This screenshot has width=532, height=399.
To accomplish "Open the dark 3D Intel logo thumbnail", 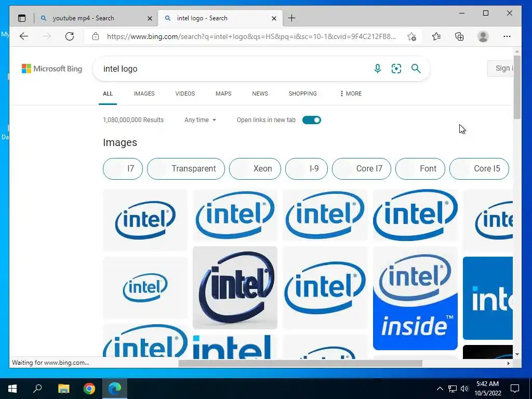I will coord(235,288).
